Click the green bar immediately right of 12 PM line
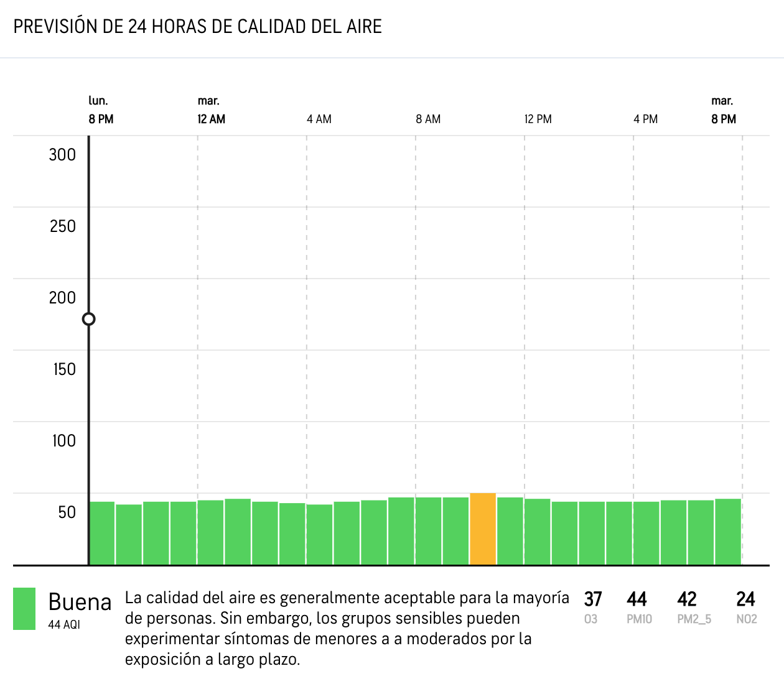784x689 pixels. pos(538,532)
